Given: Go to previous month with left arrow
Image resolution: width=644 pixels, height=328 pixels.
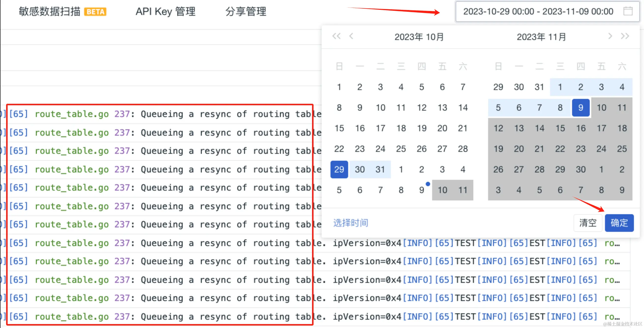Looking at the screenshot, I should [351, 36].
